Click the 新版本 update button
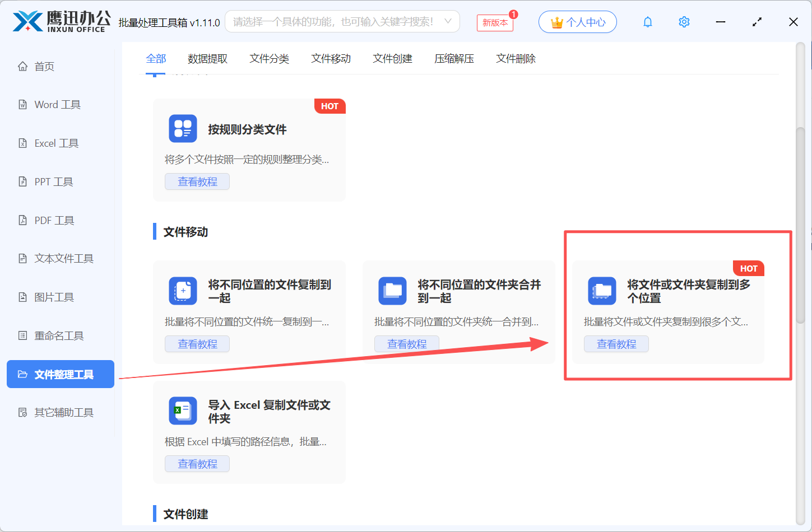This screenshot has width=812, height=532. (x=495, y=22)
